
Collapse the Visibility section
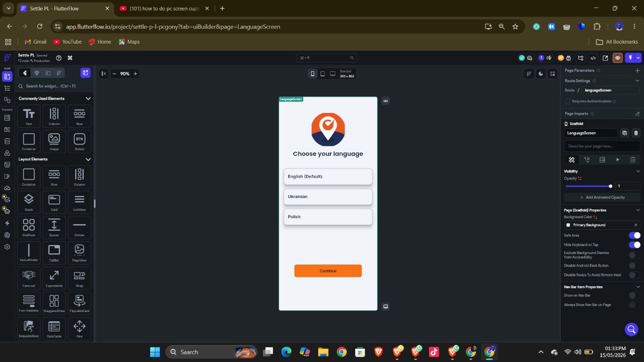[638, 171]
